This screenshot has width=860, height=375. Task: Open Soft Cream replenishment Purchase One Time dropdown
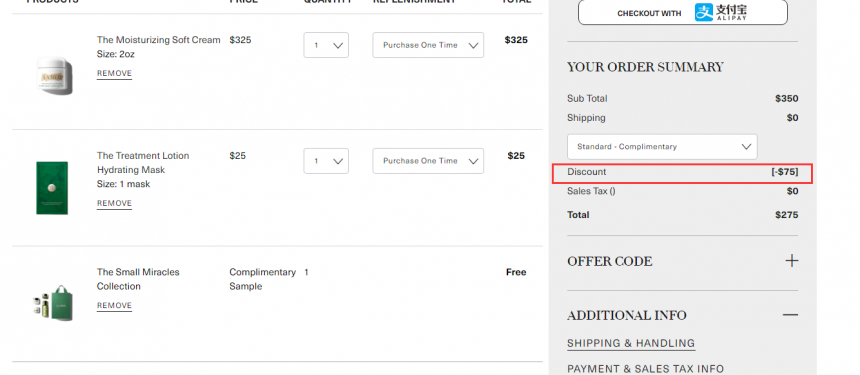pyautogui.click(x=428, y=45)
